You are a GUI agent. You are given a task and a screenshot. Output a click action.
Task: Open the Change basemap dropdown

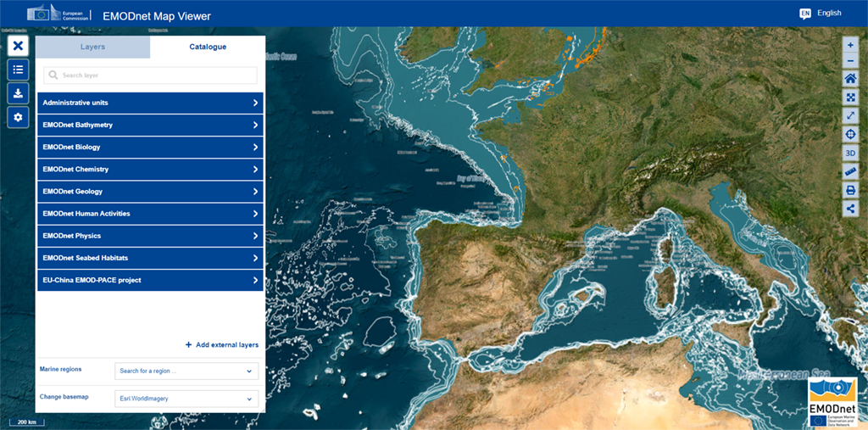click(x=186, y=399)
